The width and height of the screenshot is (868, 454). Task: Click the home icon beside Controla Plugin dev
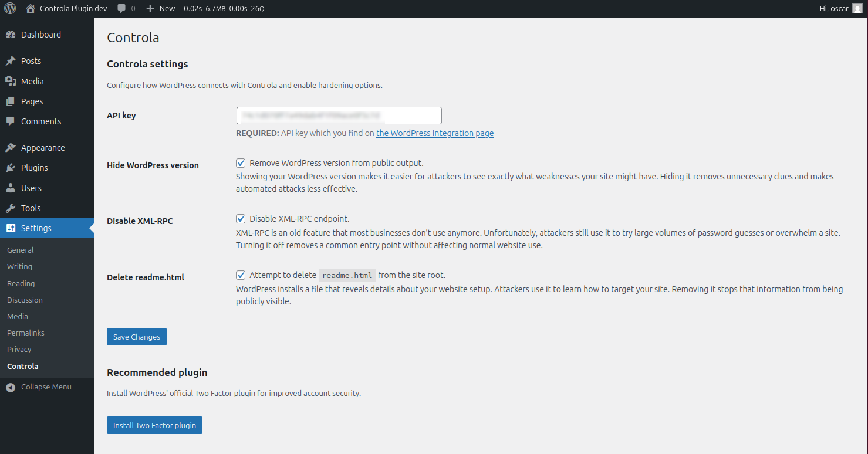coord(31,8)
